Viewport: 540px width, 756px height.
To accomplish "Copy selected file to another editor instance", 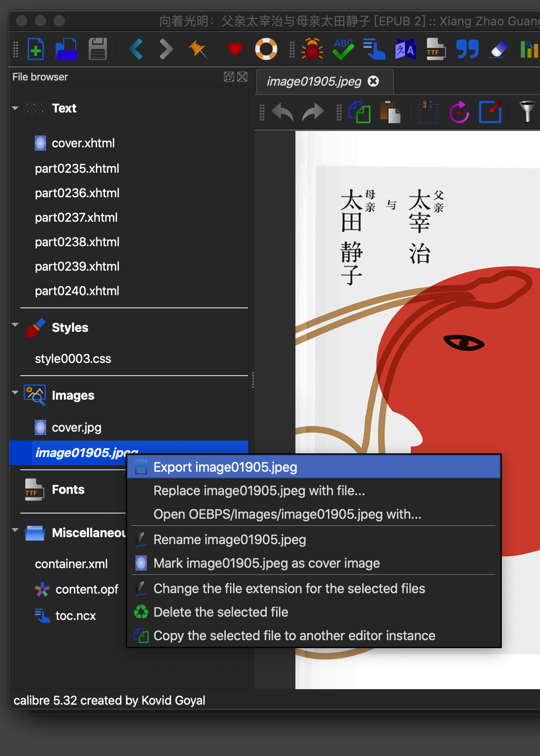I will (x=314, y=635).
